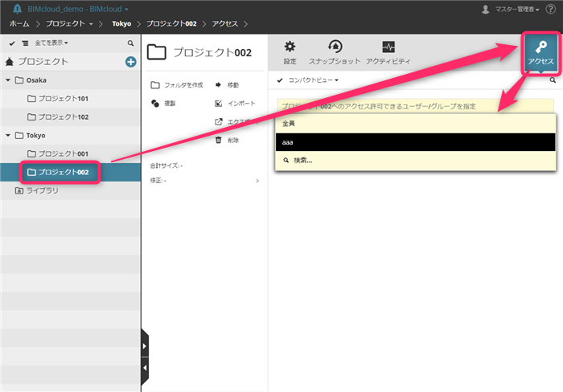Image resolution: width=563 pixels, height=392 pixels.
Task: Select プロジェクト002 in tree
Action: (71, 172)
